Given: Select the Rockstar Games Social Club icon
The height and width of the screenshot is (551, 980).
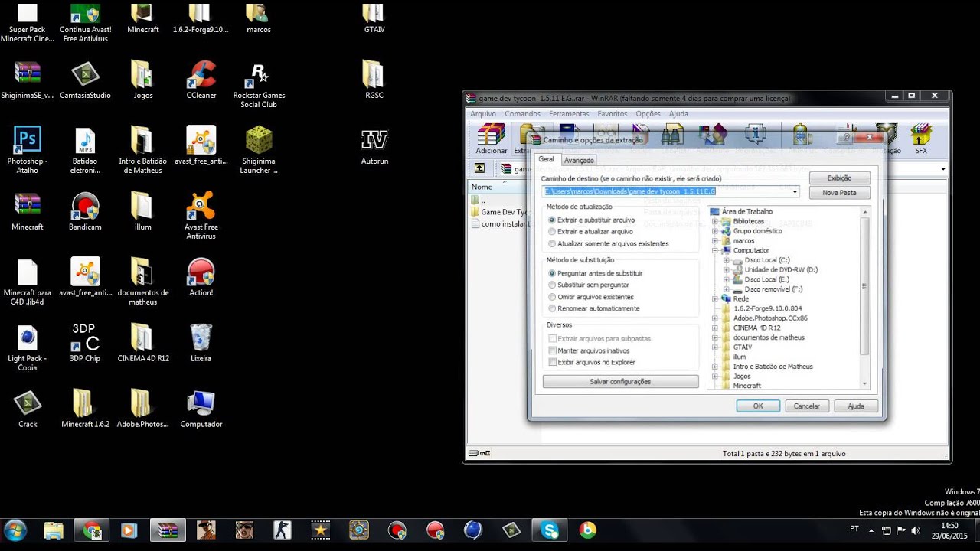Looking at the screenshot, I should coord(259,84).
